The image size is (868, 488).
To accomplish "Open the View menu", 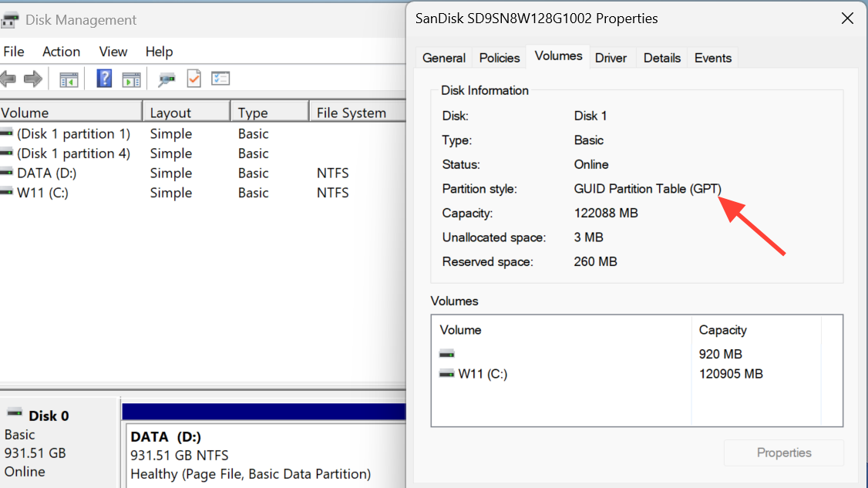I will 113,52.
